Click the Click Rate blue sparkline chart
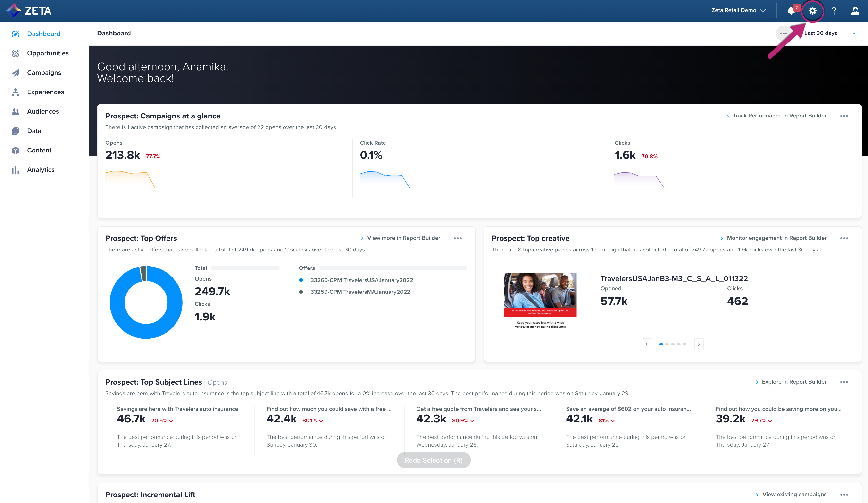The height and width of the screenshot is (503, 868). [480, 179]
